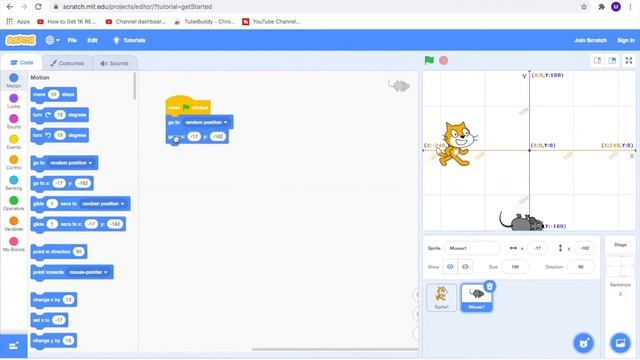Switch to the Sounds tab
This screenshot has height=360, width=640.
[x=114, y=63]
